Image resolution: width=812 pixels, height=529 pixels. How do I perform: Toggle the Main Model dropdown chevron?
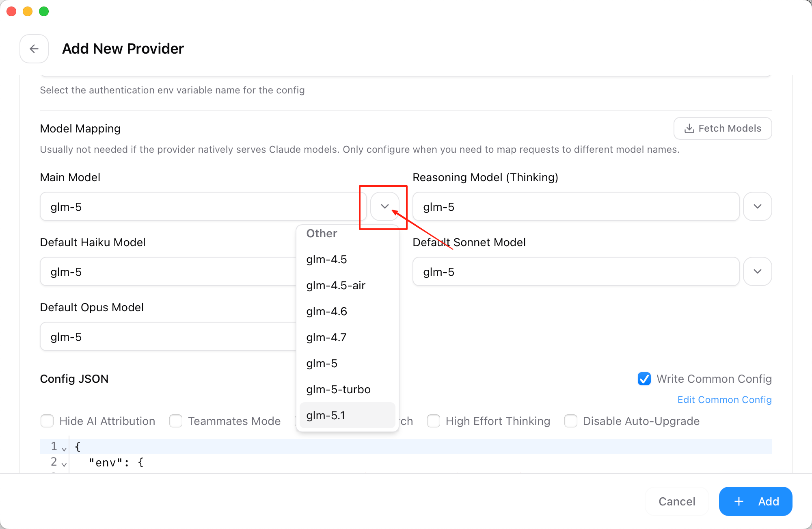coord(385,206)
